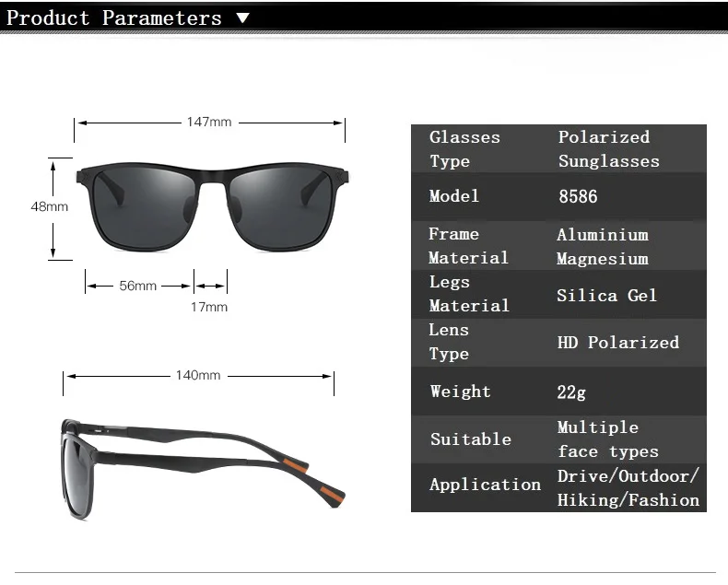728x585 pixels.
Task: Select the 56mm lens width label
Action: (138, 286)
